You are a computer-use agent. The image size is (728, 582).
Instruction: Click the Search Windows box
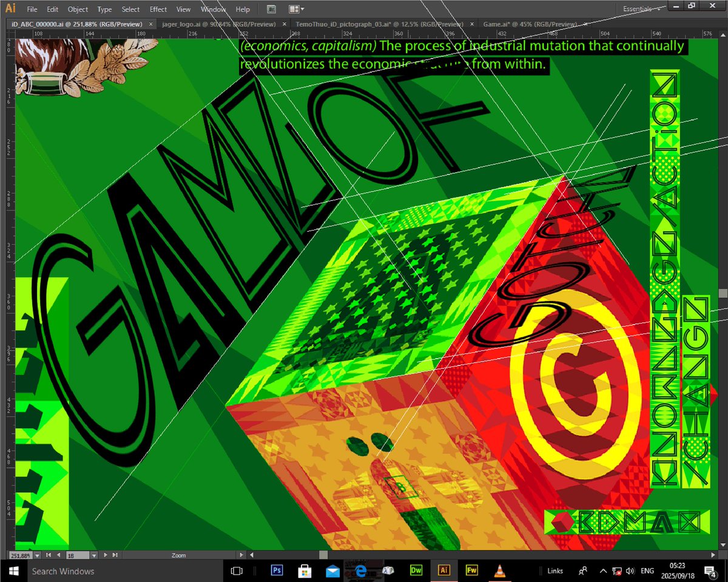[x=126, y=570]
